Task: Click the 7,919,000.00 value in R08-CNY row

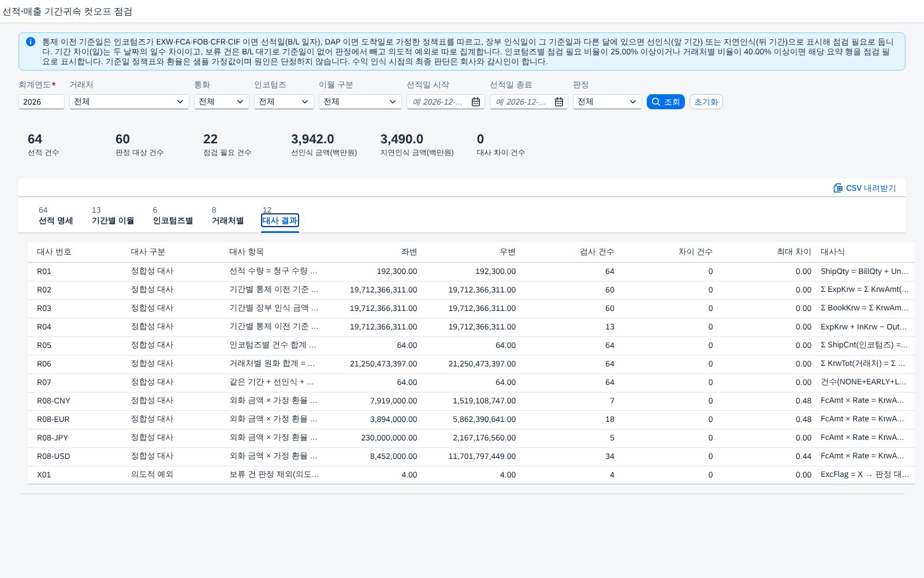Action: pyautogui.click(x=393, y=401)
